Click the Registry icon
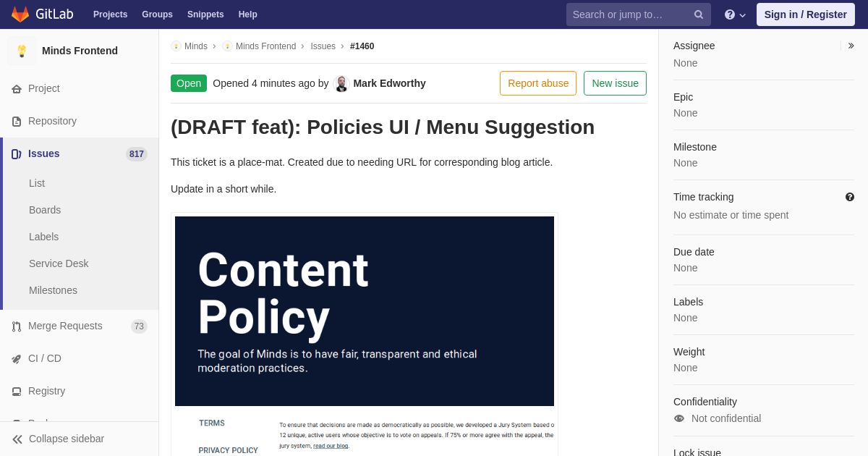This screenshot has width=868, height=456. pyautogui.click(x=17, y=392)
